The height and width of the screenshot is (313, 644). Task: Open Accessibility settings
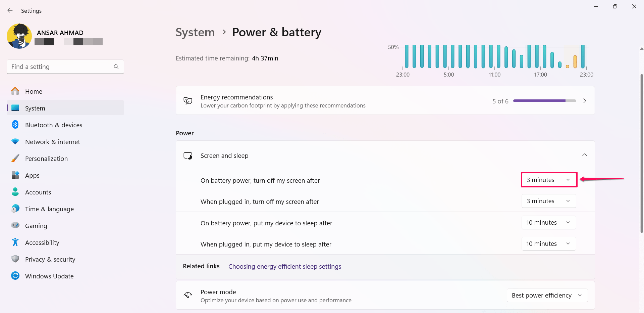coord(42,242)
